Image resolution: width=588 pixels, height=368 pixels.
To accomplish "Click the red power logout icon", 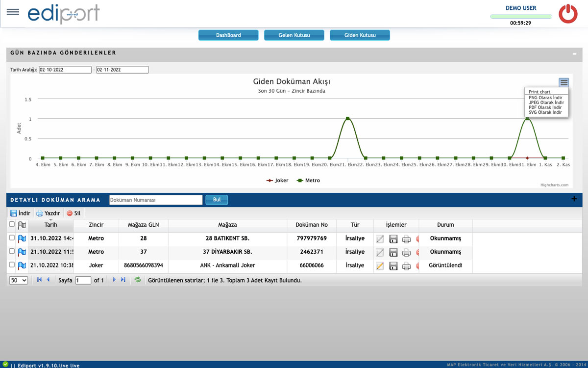I will tap(568, 14).
